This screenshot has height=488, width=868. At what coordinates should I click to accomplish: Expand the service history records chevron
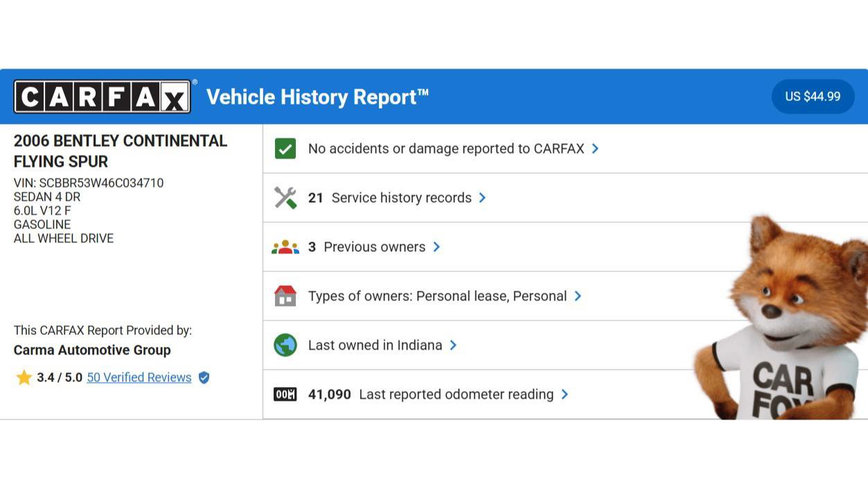click(x=482, y=198)
